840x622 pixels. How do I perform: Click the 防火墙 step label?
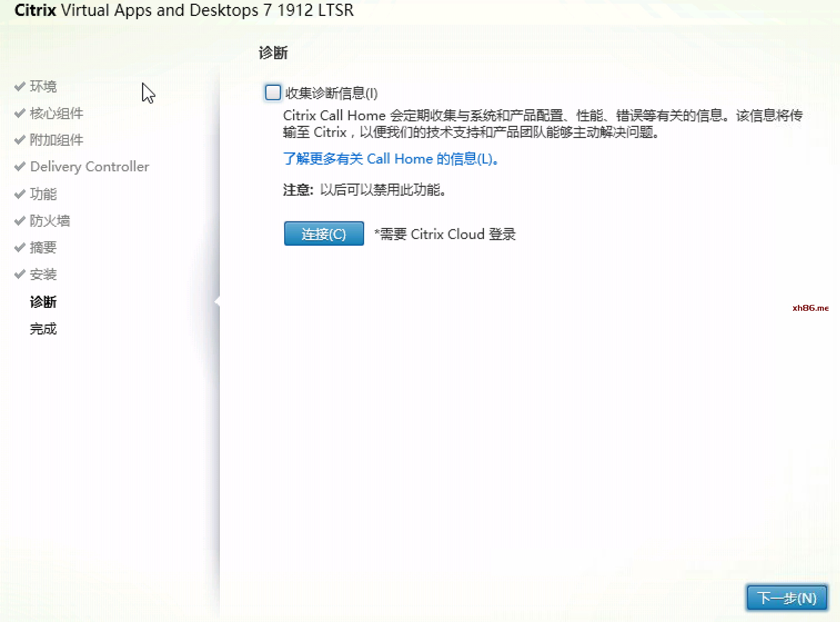(50, 221)
